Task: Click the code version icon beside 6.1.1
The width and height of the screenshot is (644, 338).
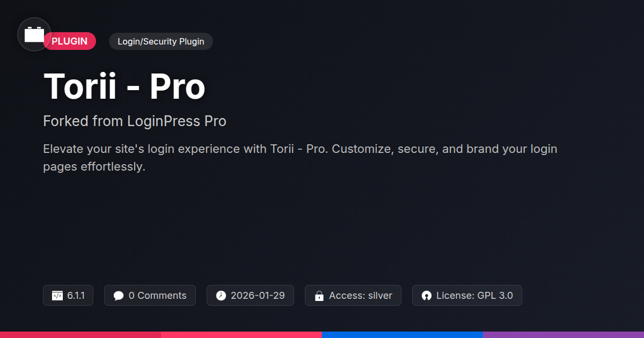Action: (57, 296)
